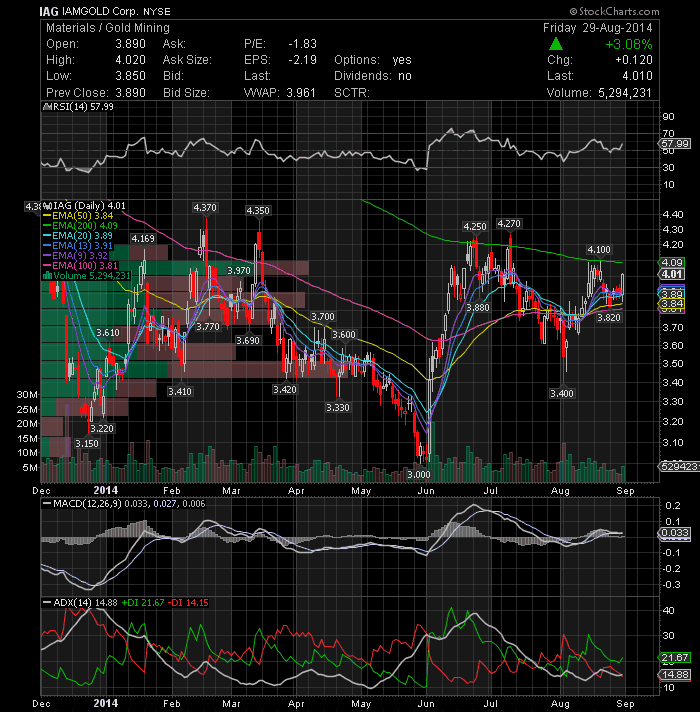Click the +DI 21.67 label in ADX panel
The width and height of the screenshot is (700, 712).
click(x=143, y=603)
